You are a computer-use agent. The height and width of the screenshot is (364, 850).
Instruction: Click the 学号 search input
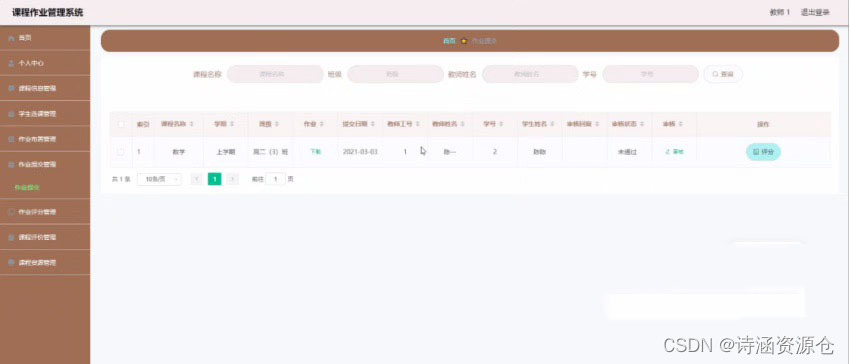pyautogui.click(x=651, y=74)
